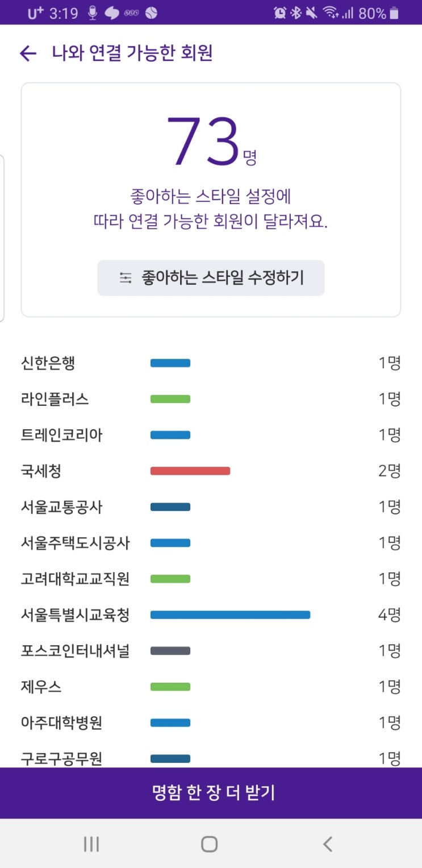Screen dimensions: 422x868
Task: Tap the alarm icon in status bar
Action: tap(280, 13)
